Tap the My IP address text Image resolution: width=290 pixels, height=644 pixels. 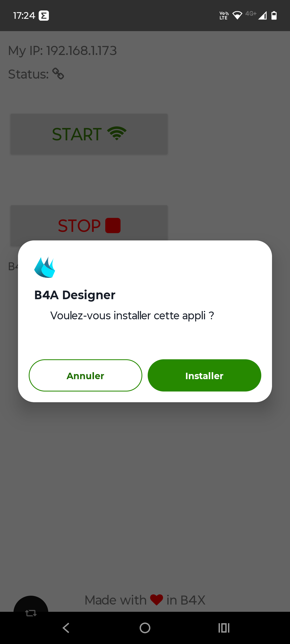(x=63, y=50)
